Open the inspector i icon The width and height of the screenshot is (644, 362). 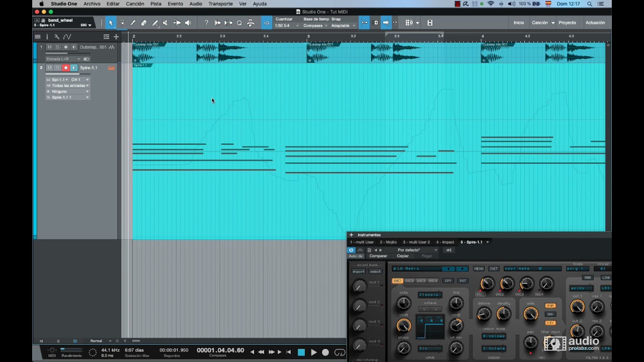tap(47, 37)
